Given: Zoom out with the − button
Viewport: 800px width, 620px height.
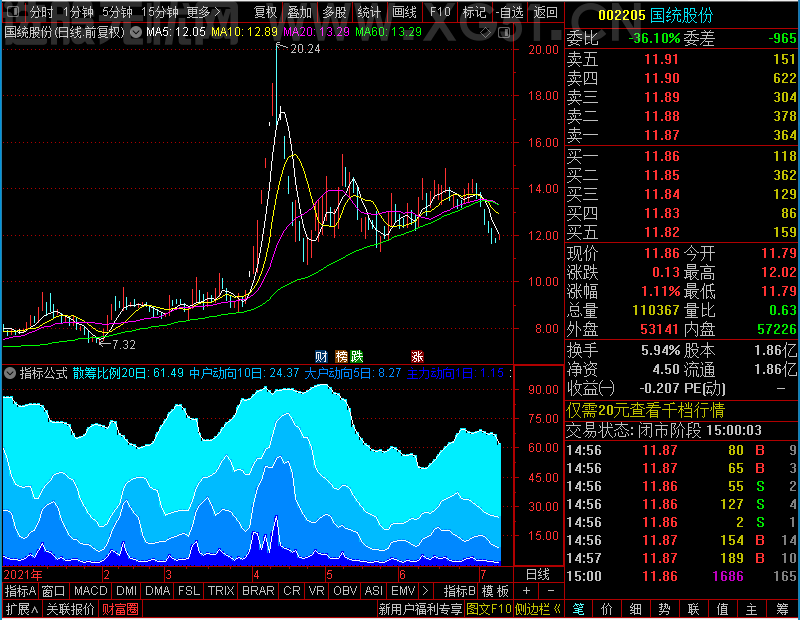Looking at the screenshot, I should point(551,591).
